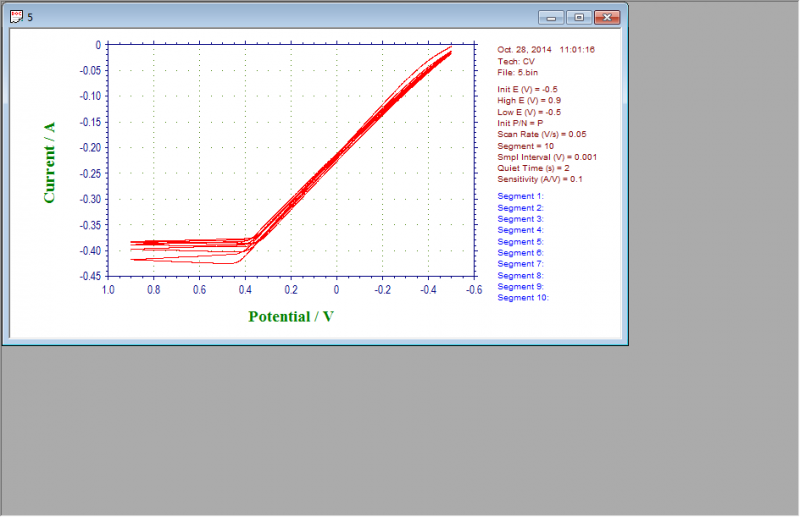Minimize the window titled 5

tap(551, 17)
